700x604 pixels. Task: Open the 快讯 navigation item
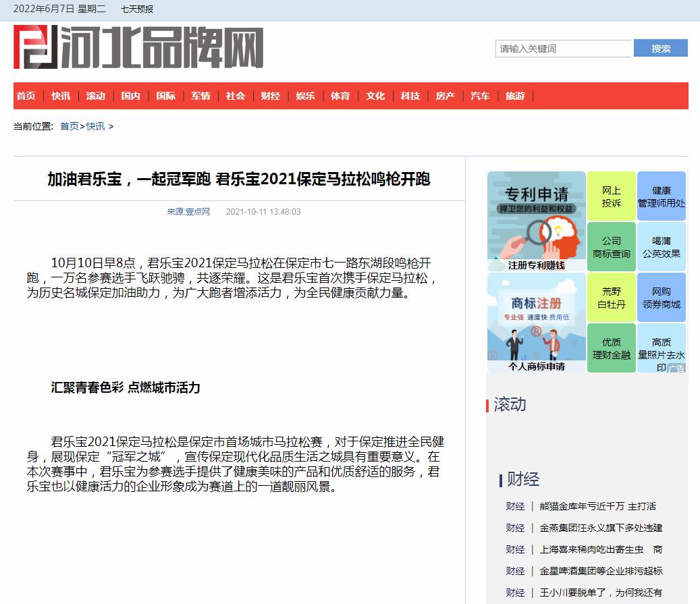(61, 96)
